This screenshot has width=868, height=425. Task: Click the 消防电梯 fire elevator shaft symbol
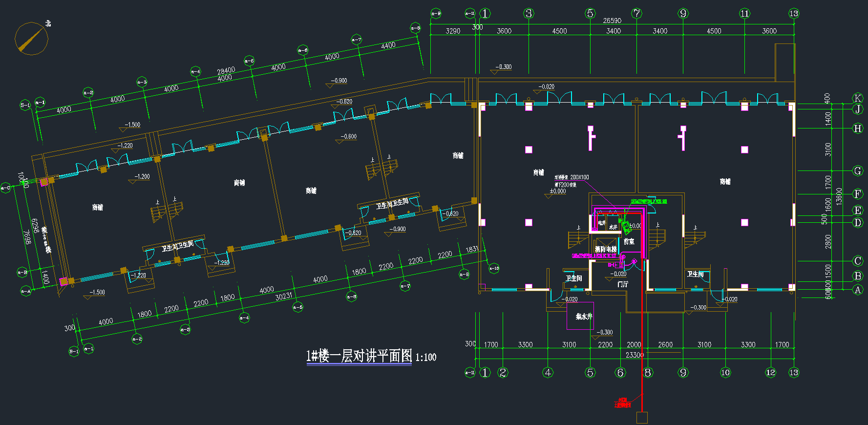click(x=605, y=243)
